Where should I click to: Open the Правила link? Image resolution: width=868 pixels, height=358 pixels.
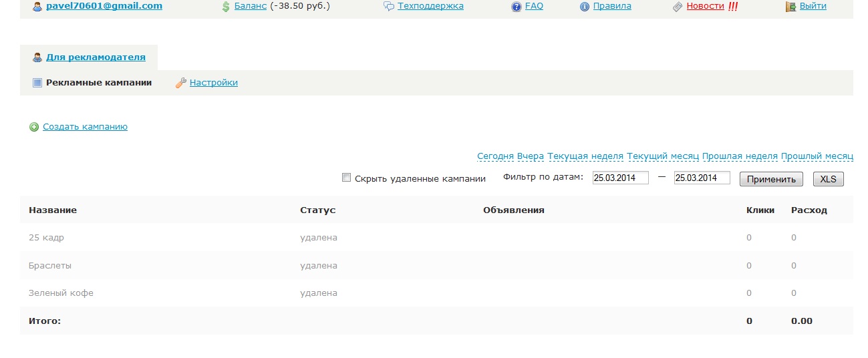612,6
